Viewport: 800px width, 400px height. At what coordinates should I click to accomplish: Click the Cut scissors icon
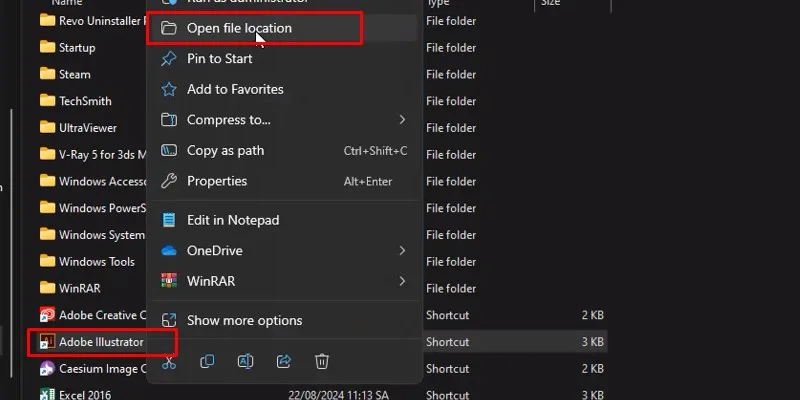[x=169, y=362]
